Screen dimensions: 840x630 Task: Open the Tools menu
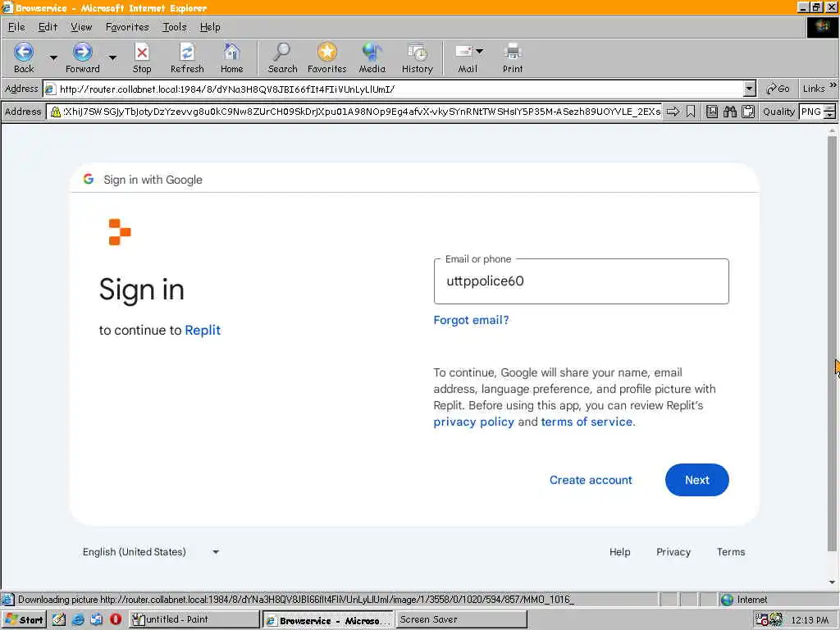[175, 27]
